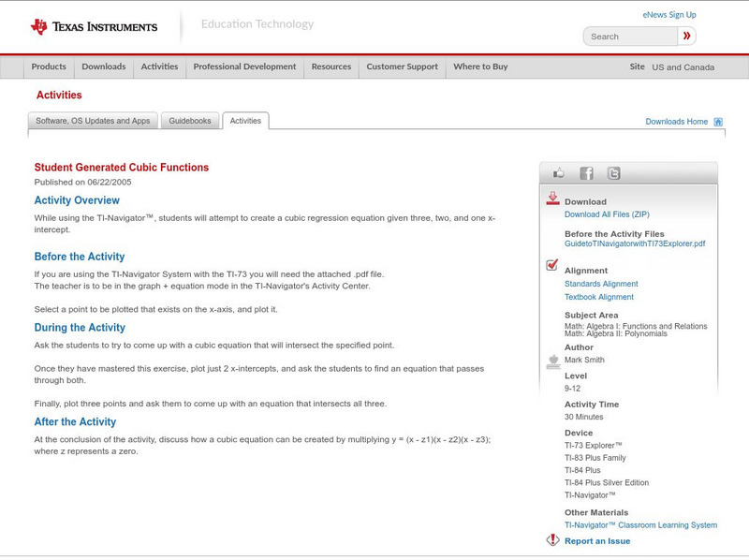Image resolution: width=749 pixels, height=560 pixels.
Task: Share the activity on Facebook
Action: tap(586, 173)
